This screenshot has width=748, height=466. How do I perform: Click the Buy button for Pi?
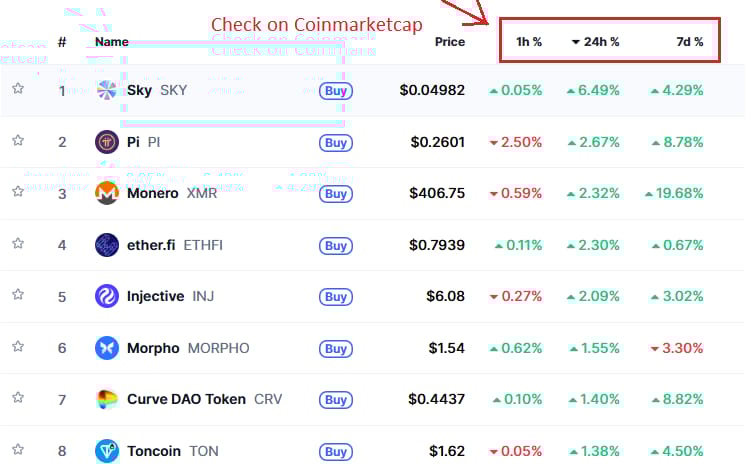[x=336, y=143]
